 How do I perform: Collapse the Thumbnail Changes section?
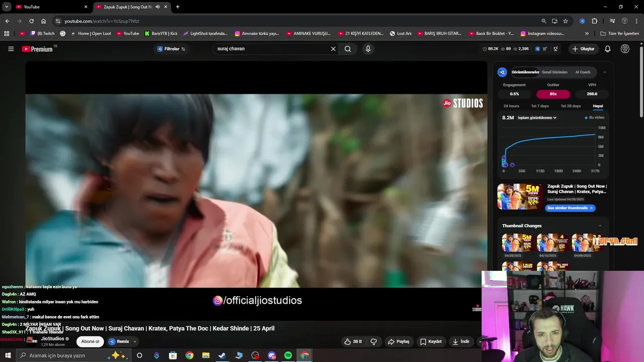(x=600, y=226)
